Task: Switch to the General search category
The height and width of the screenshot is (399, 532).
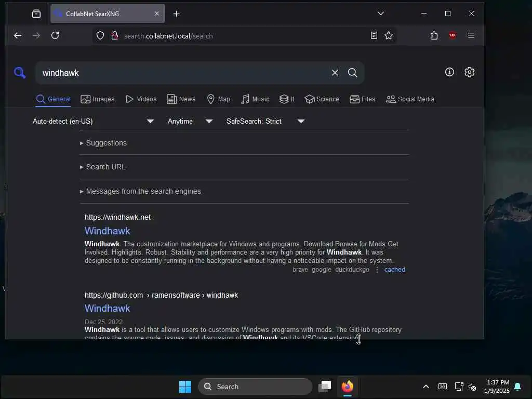Action: point(54,99)
